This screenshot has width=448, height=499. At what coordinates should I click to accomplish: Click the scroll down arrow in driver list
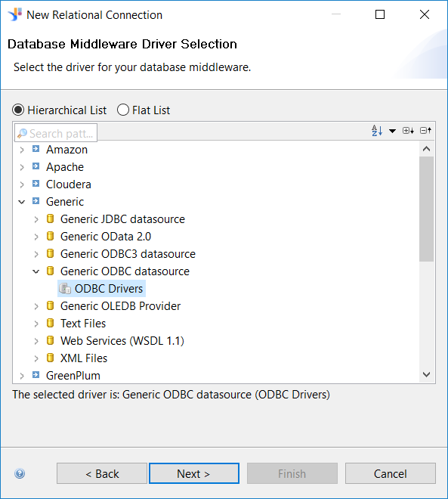426,374
